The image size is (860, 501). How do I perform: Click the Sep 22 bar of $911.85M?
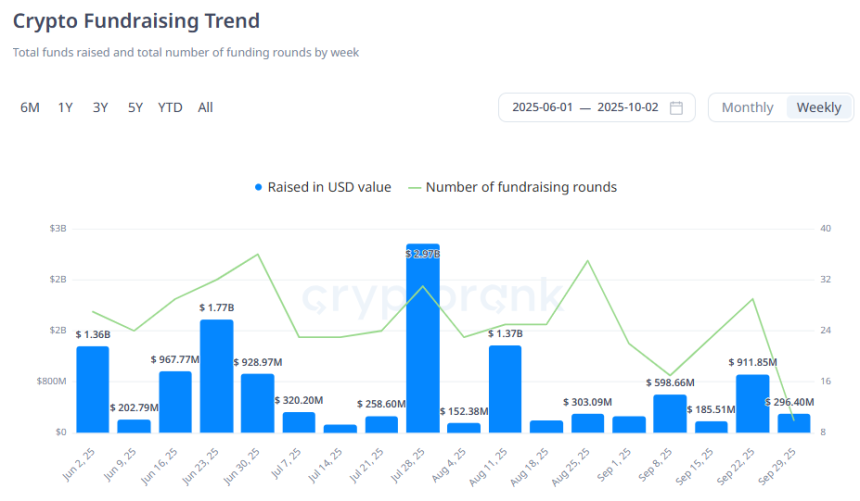point(752,403)
